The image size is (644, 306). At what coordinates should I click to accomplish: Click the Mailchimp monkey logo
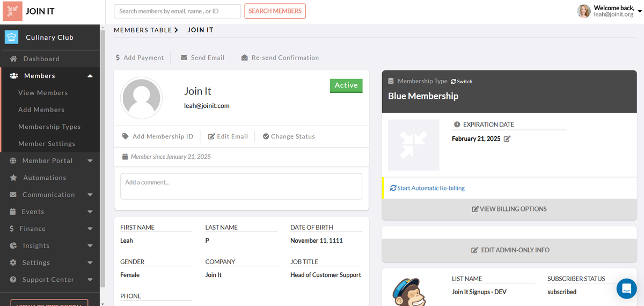tap(409, 290)
